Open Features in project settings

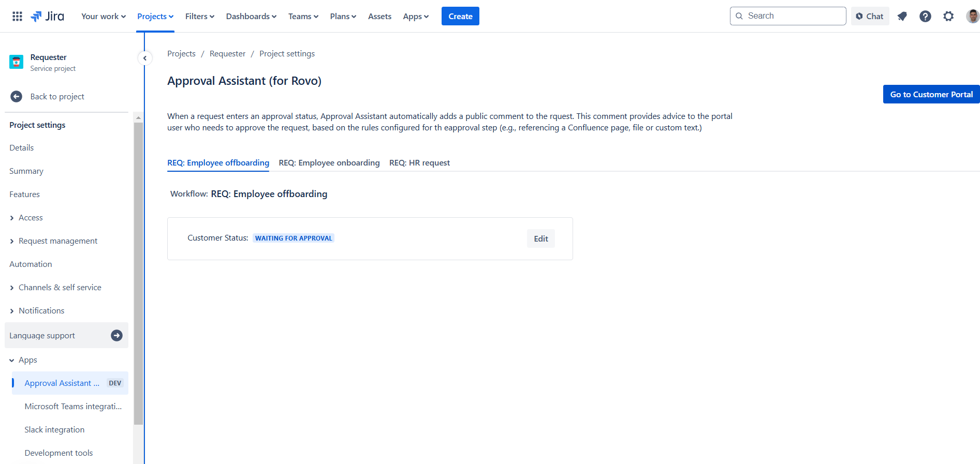pyautogui.click(x=66, y=194)
